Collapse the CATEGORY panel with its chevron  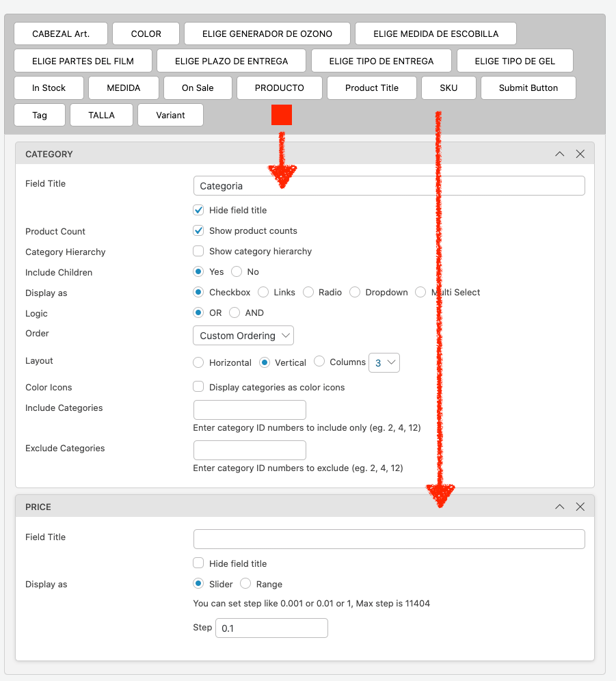coord(559,154)
